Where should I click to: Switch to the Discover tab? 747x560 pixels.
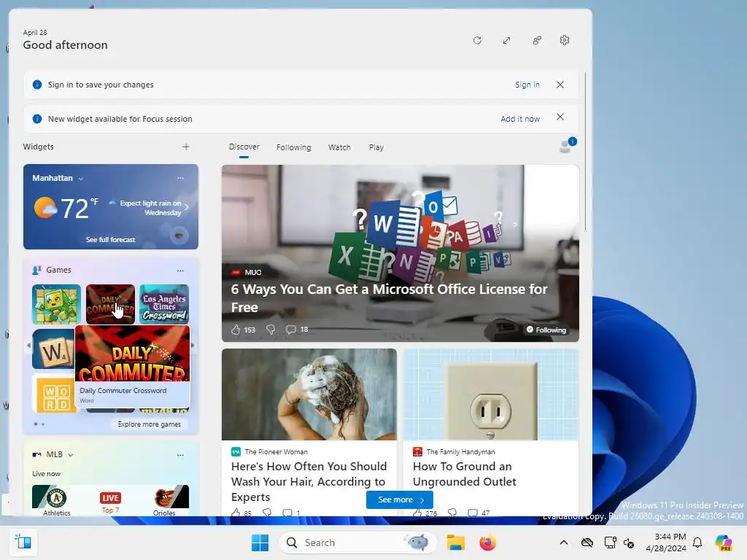[x=244, y=147]
